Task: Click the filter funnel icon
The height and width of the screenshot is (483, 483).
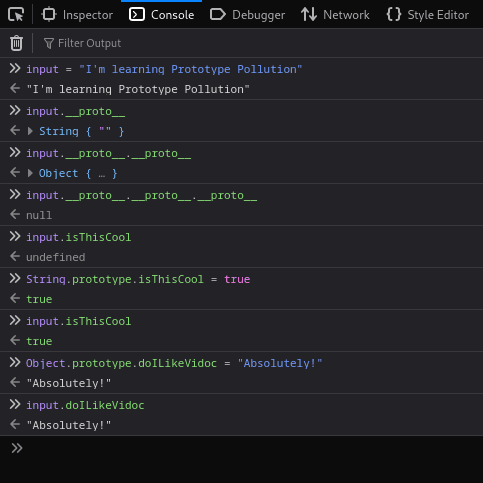Action: [x=49, y=43]
